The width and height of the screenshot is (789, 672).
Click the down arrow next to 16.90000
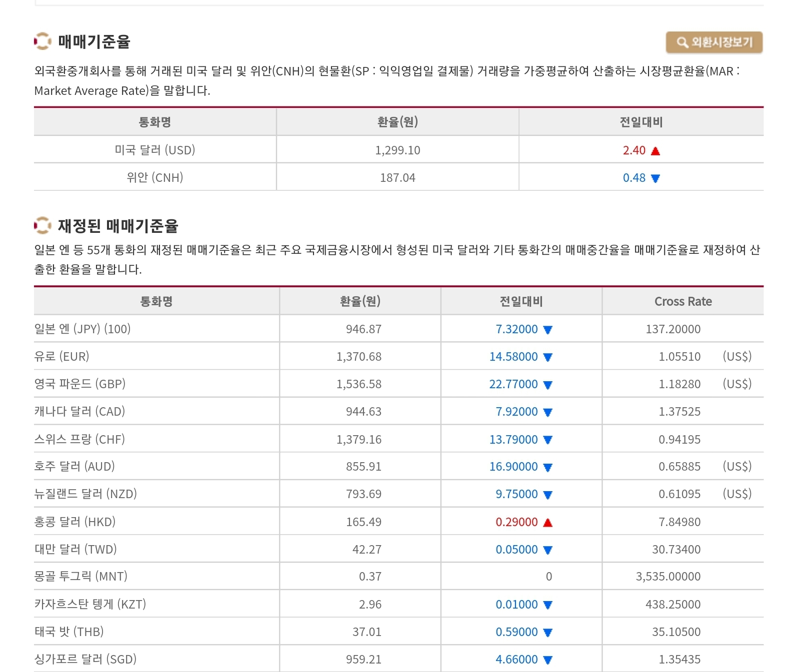[x=547, y=467]
